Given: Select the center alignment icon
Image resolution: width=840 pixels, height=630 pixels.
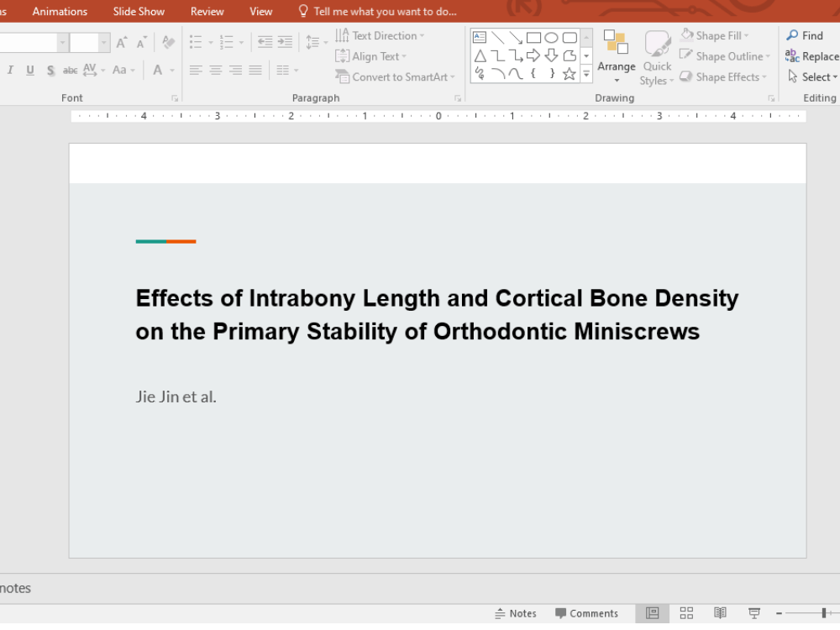Looking at the screenshot, I should pyautogui.click(x=216, y=70).
